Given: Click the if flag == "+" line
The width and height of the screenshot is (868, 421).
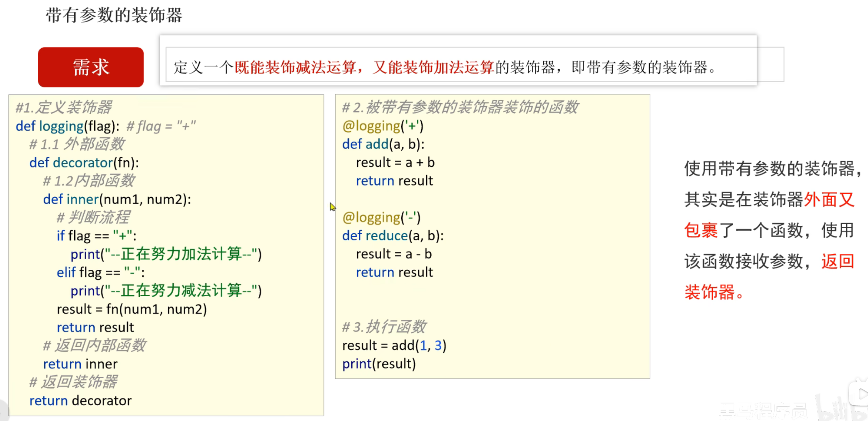Looking at the screenshot, I should pyautogui.click(x=96, y=236).
